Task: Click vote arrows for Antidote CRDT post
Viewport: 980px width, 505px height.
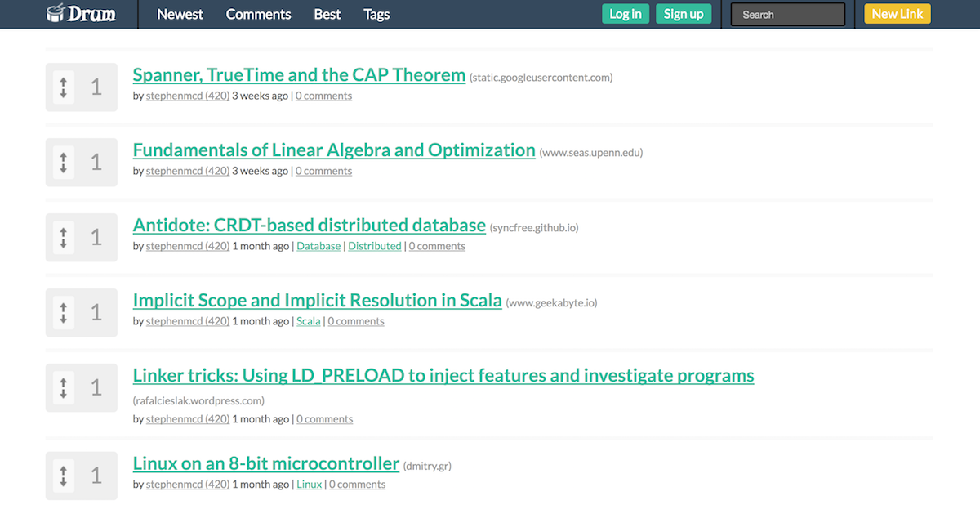Action: coord(64,237)
